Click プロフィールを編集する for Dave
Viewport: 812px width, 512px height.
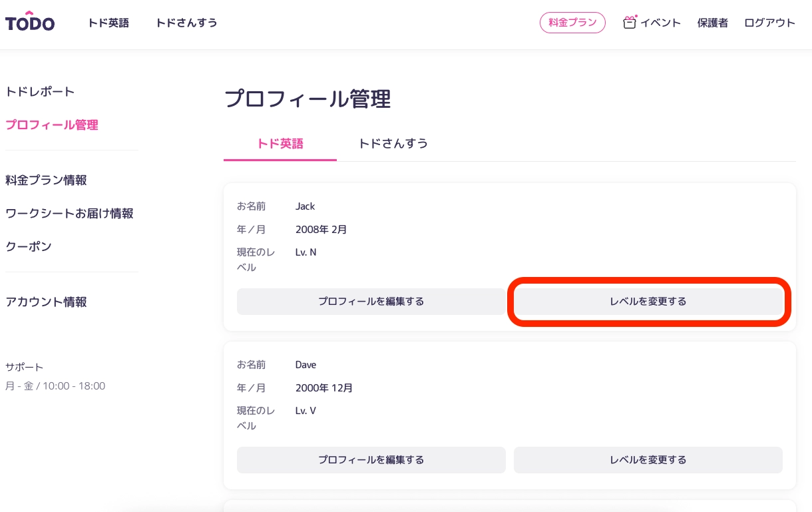pos(371,460)
